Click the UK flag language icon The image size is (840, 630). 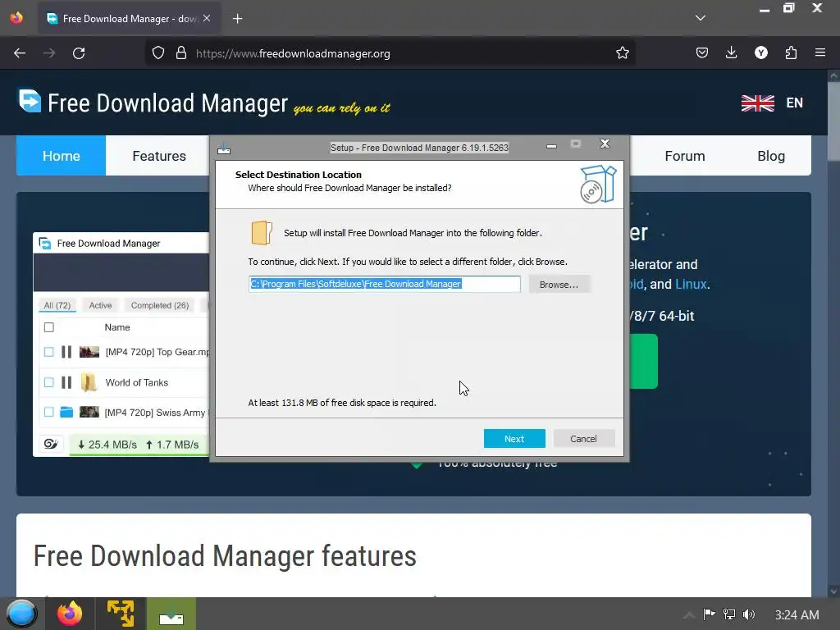click(757, 103)
